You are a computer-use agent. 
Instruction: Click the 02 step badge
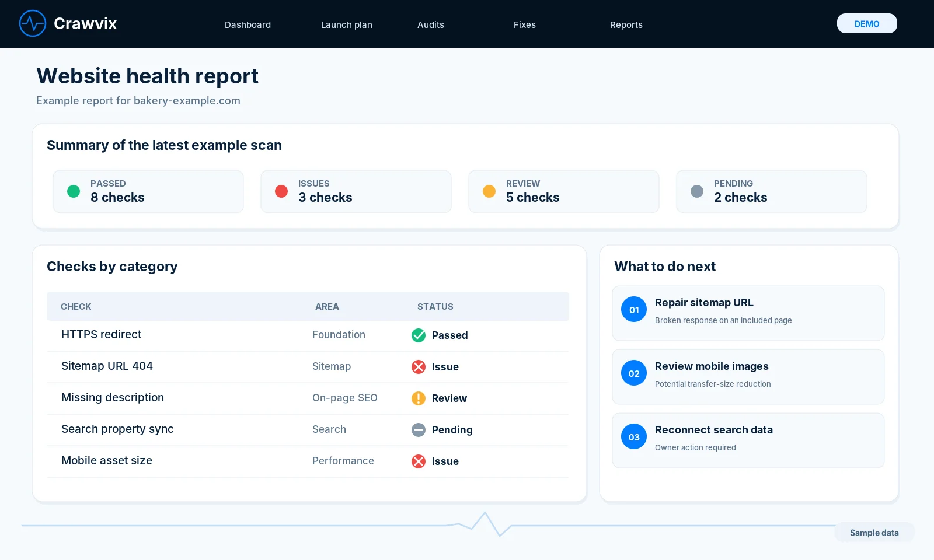pos(634,373)
